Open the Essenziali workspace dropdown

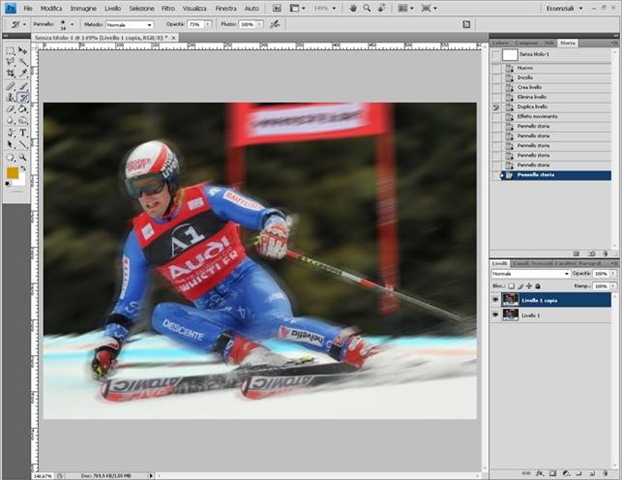pos(565,8)
